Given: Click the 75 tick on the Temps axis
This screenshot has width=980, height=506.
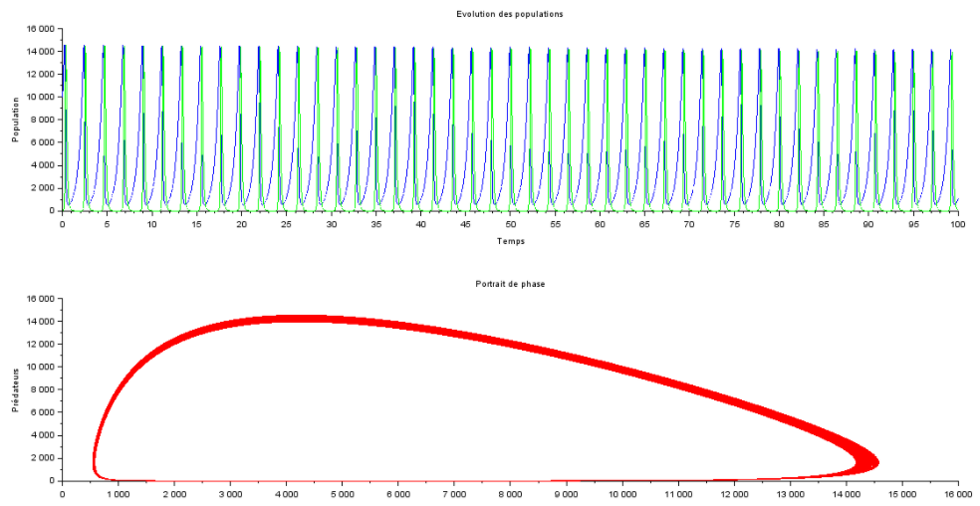Looking at the screenshot, I should tap(734, 225).
